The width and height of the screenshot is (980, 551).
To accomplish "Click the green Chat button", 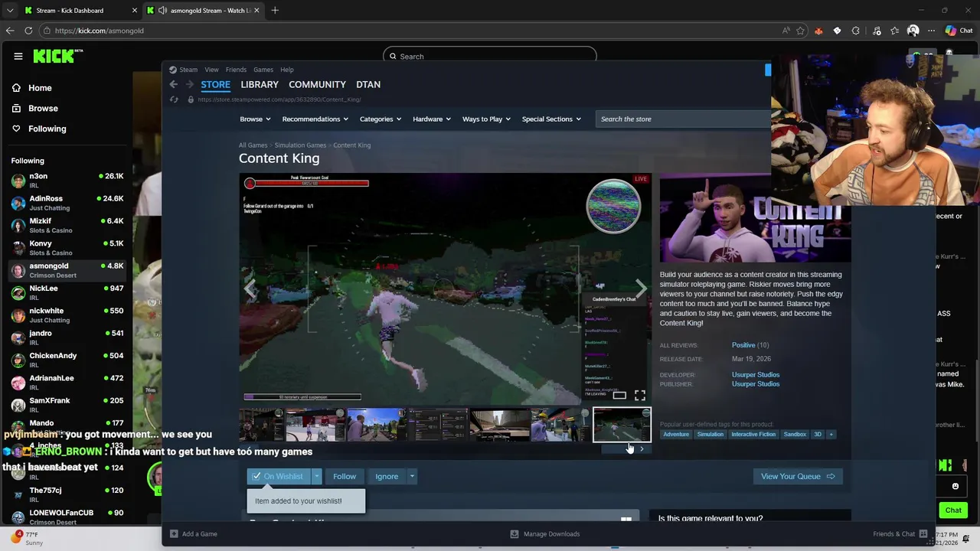I will (953, 510).
